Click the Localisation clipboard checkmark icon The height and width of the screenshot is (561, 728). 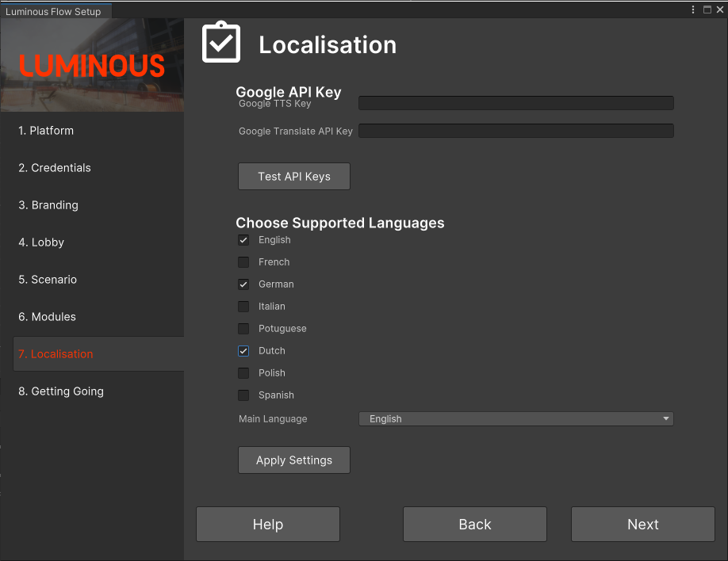click(x=220, y=43)
